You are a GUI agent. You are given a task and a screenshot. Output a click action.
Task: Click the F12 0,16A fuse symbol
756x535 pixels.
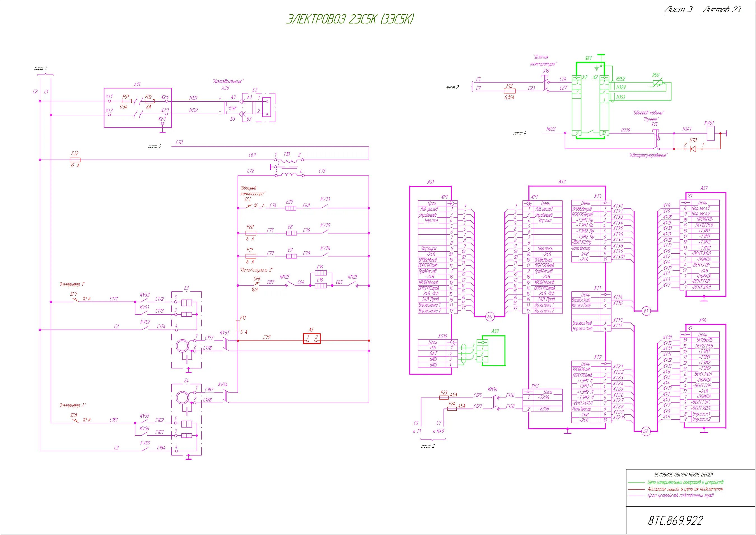click(509, 91)
